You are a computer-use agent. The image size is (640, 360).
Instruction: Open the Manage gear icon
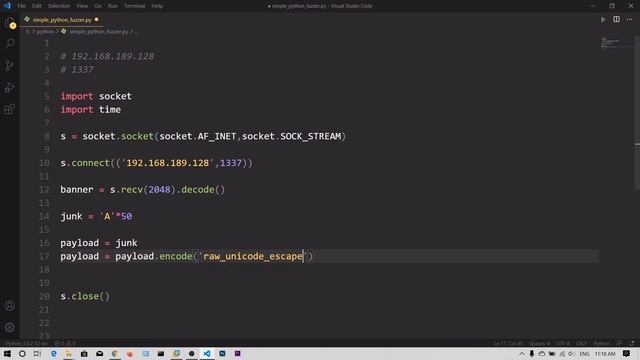pos(10,327)
